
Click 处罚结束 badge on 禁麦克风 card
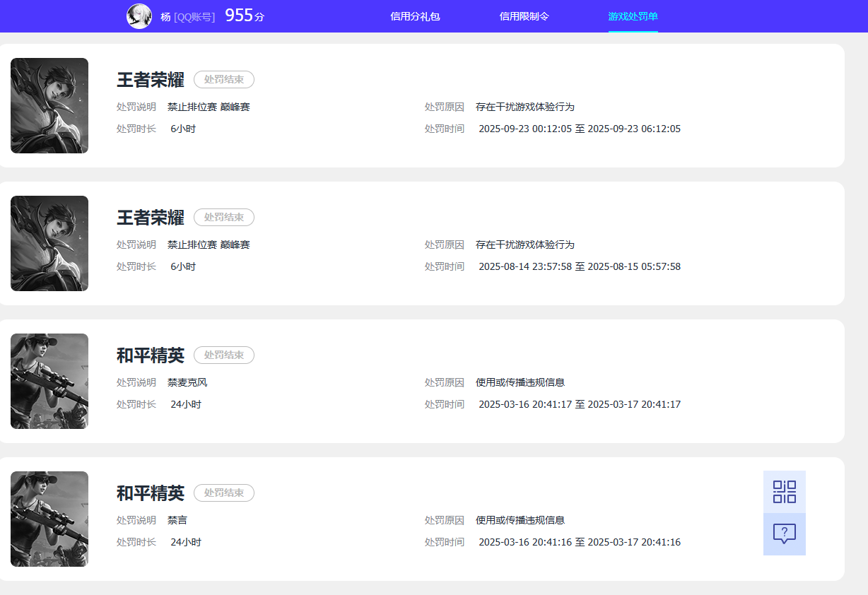point(224,355)
